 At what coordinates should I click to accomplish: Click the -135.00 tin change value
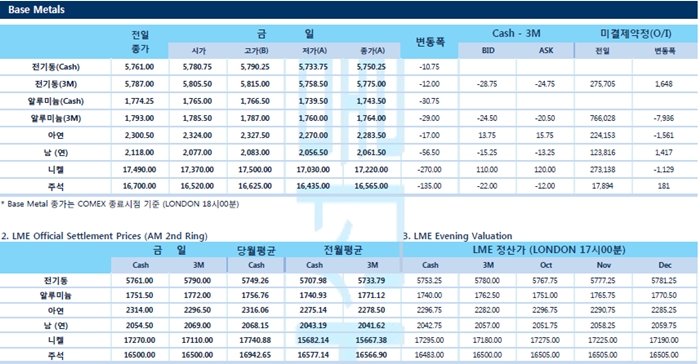pos(430,186)
